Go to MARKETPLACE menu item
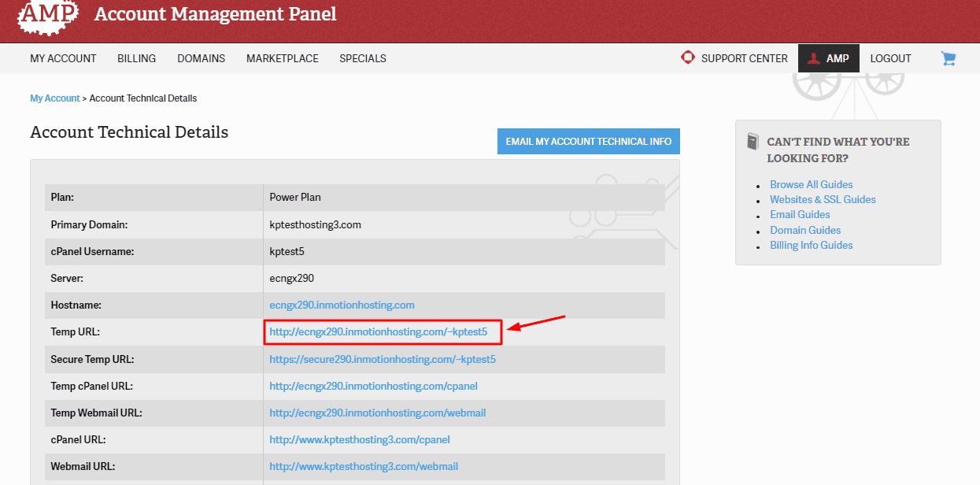The width and height of the screenshot is (980, 485). 283,58
